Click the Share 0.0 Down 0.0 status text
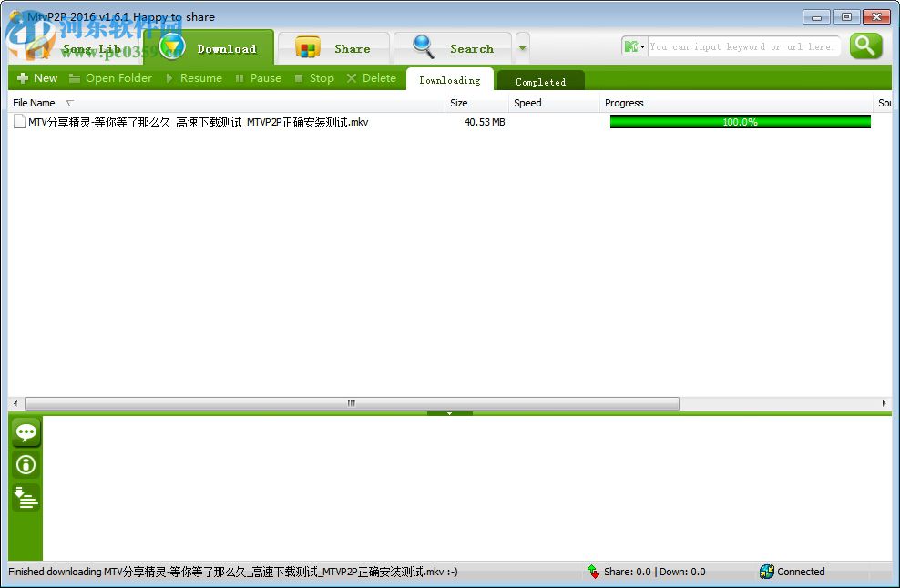This screenshot has height=588, width=900. 654,572
